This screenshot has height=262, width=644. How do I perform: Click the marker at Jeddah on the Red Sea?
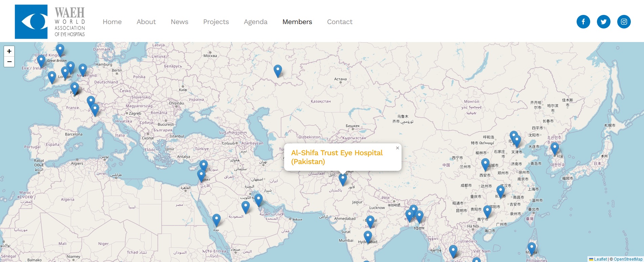point(216,220)
